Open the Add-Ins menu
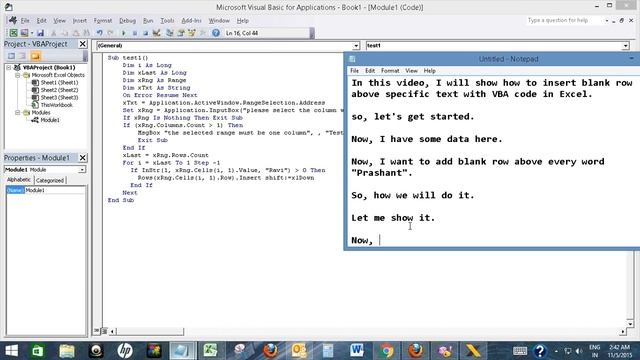 (x=191, y=20)
